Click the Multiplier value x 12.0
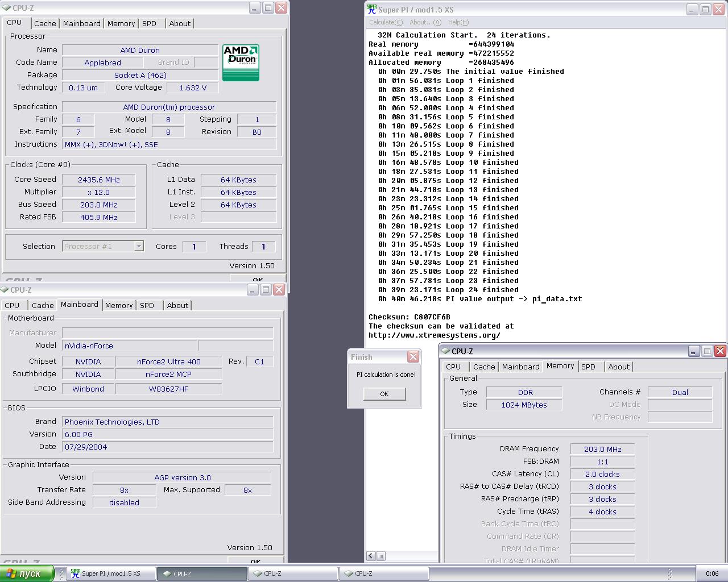 (x=99, y=192)
